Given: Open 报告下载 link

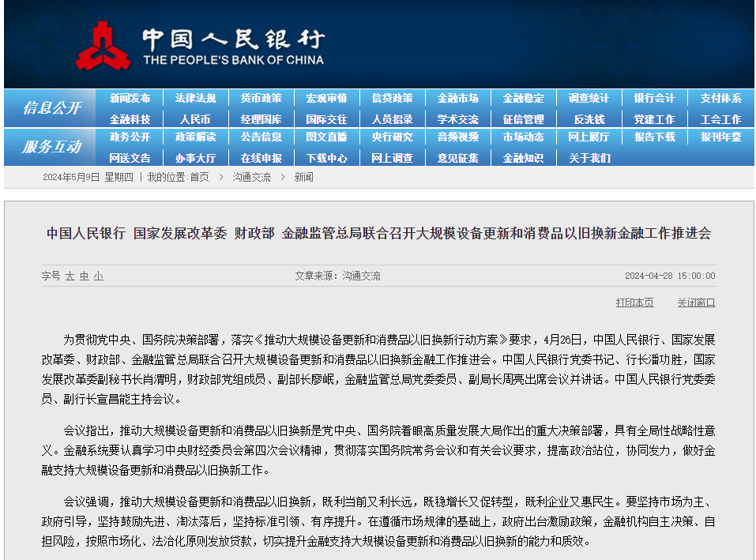Looking at the screenshot, I should coord(654,137).
